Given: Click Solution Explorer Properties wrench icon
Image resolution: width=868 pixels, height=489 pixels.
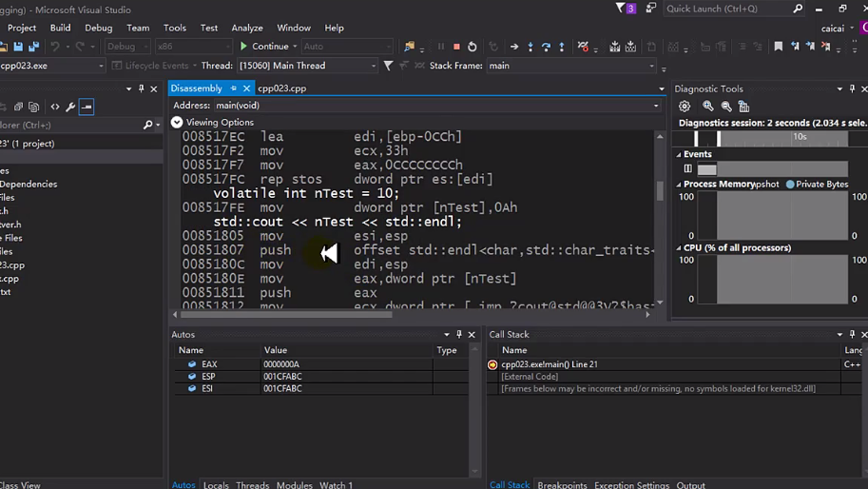Looking at the screenshot, I should click(x=70, y=107).
